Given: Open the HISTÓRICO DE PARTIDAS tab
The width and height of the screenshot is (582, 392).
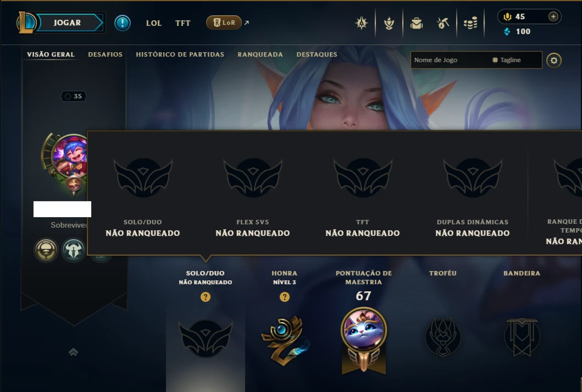Looking at the screenshot, I should click(x=180, y=54).
